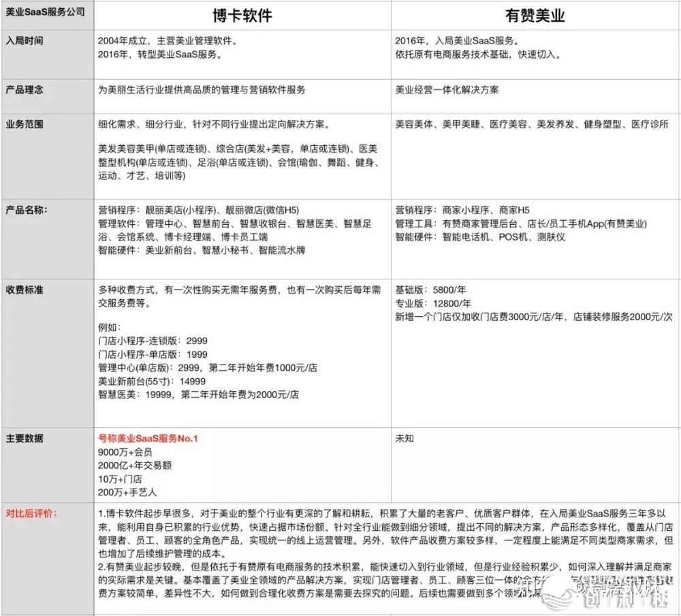This screenshot has width=681, height=616.
Task: Select the line "营销程序：靓丽美店(小程序)、靓丽微店(微信H5)"
Action: point(198,211)
